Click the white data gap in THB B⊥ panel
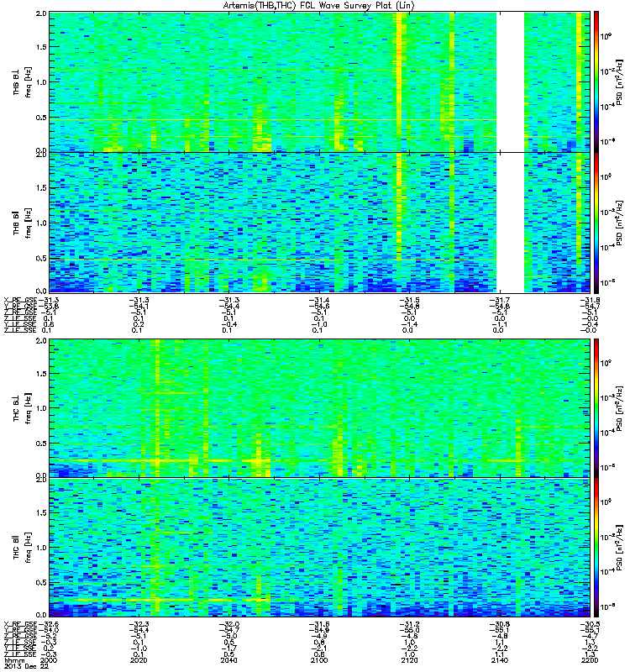The height and width of the screenshot is (672, 630). (x=511, y=81)
